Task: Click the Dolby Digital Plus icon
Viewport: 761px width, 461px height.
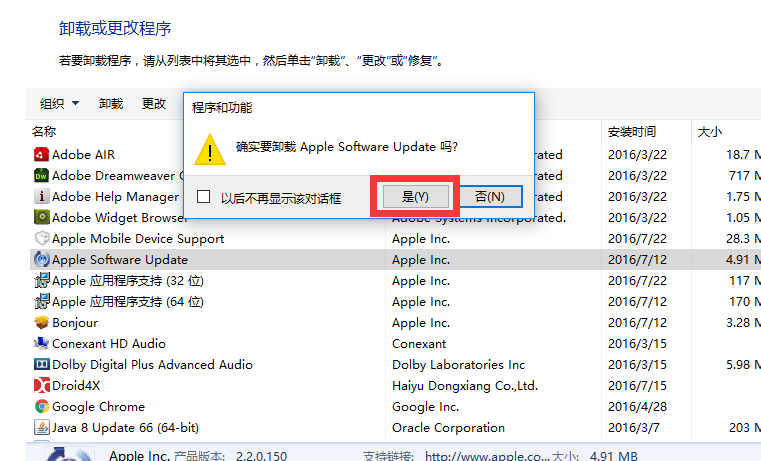Action: [41, 364]
